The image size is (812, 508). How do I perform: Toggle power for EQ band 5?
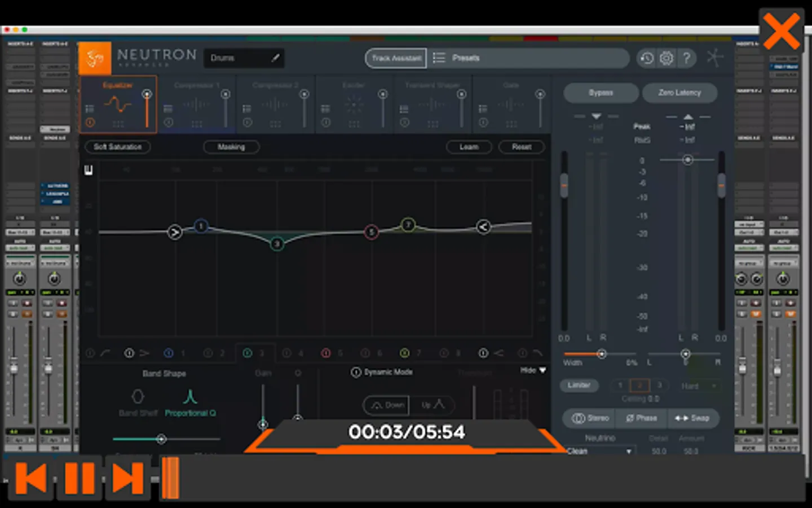[325, 353]
